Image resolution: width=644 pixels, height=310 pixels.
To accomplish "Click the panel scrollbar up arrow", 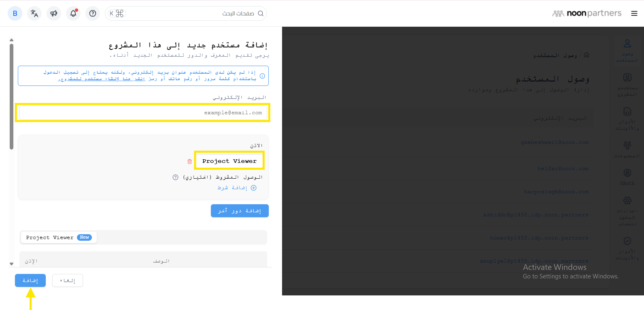I will pyautogui.click(x=11, y=40).
